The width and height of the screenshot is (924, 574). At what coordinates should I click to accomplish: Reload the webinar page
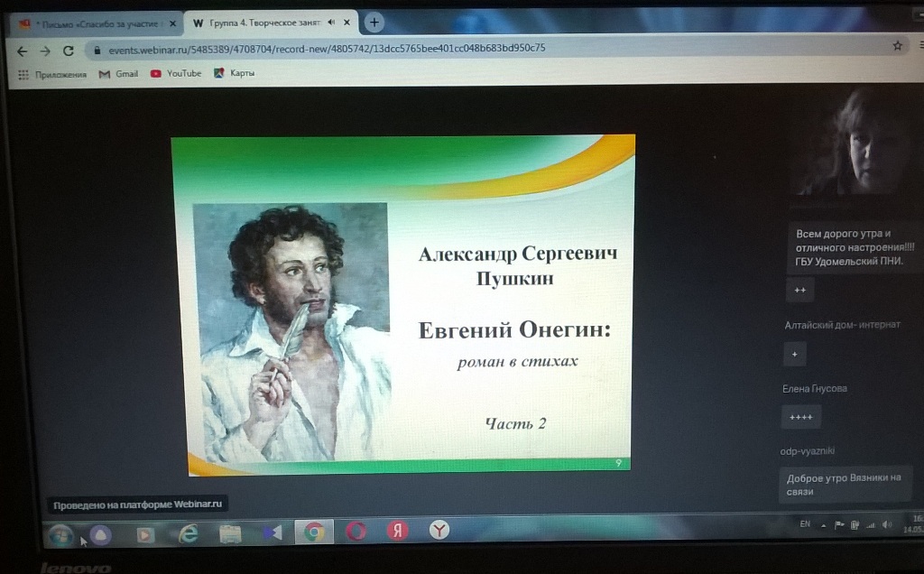pyautogui.click(x=69, y=51)
